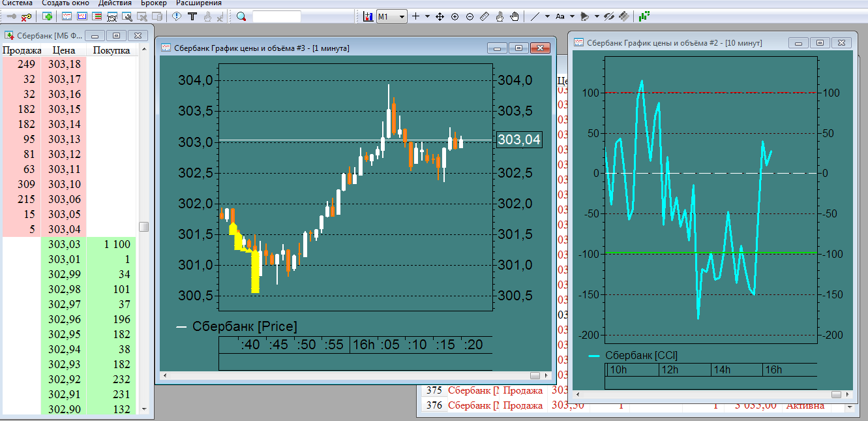Click the red-framed chart window icon

tap(82, 16)
